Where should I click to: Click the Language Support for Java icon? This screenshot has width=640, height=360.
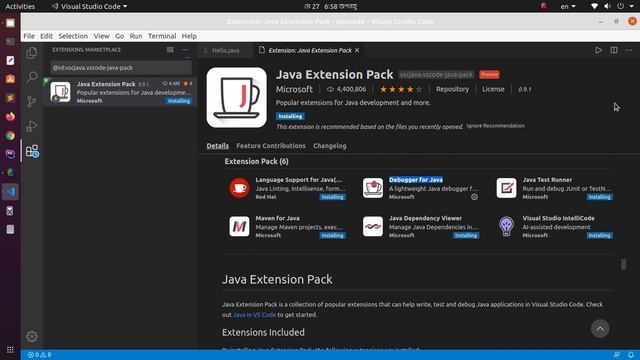point(239,188)
